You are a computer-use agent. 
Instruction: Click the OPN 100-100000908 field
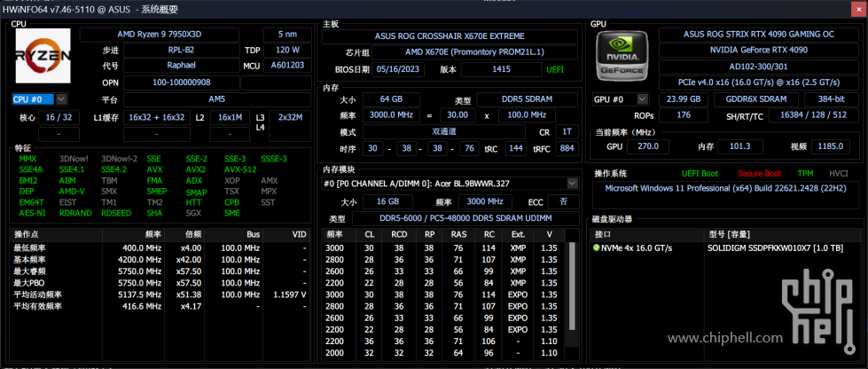pyautogui.click(x=181, y=82)
